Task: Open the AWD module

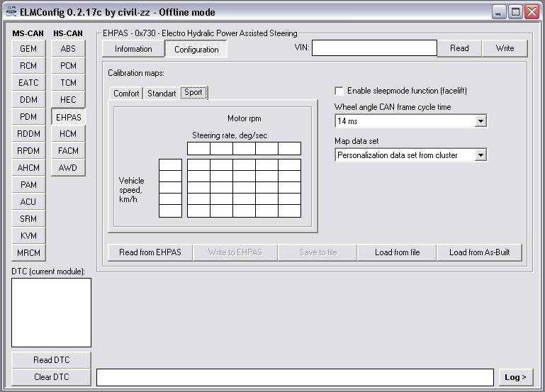Action: pyautogui.click(x=68, y=168)
